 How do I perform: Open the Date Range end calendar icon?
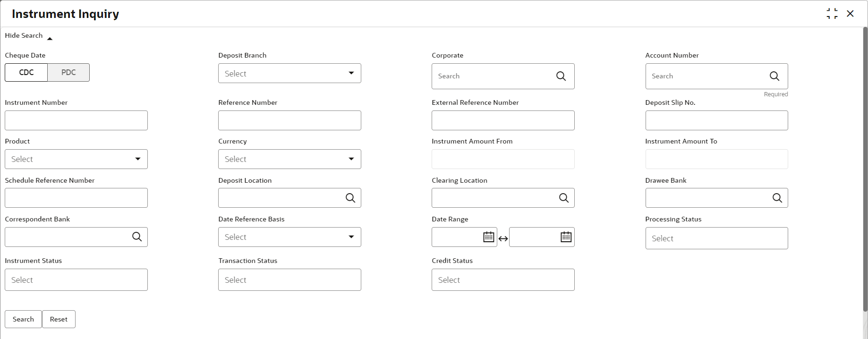click(x=566, y=237)
